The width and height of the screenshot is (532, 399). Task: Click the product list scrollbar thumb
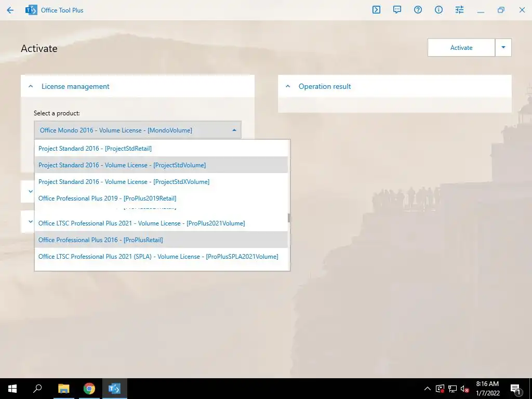(289, 218)
